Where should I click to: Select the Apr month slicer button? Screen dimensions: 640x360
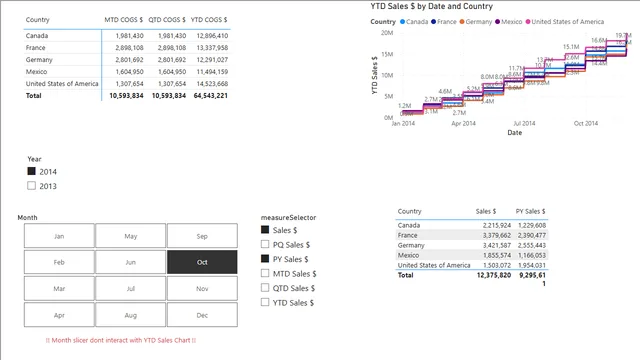(x=59, y=315)
